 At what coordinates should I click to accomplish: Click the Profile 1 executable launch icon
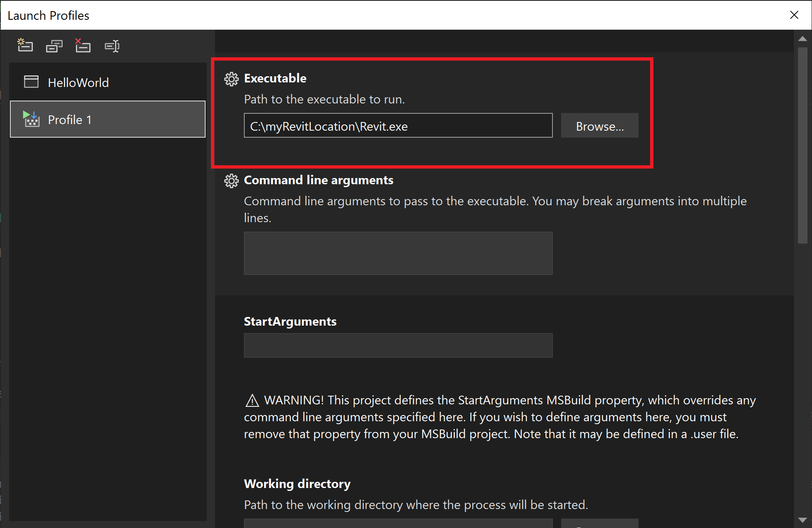point(31,119)
